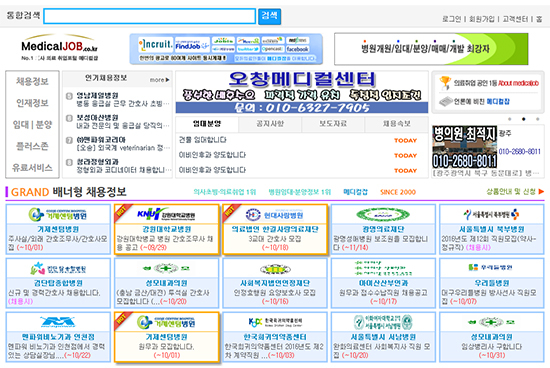The height and width of the screenshot is (368, 550).
Task: Select the gold trophy icon beside About medicaljob
Action: coord(445,83)
